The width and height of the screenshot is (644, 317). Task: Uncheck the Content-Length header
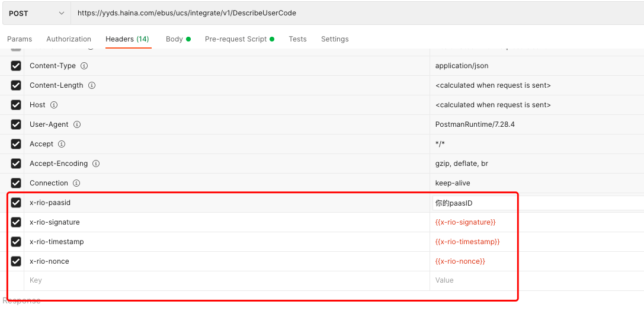[15, 85]
